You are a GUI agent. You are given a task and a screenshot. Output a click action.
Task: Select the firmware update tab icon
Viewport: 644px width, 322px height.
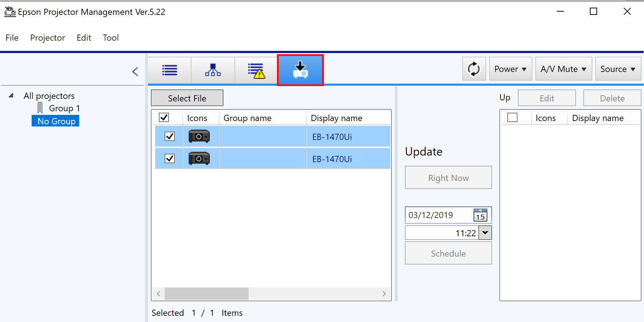(300, 70)
